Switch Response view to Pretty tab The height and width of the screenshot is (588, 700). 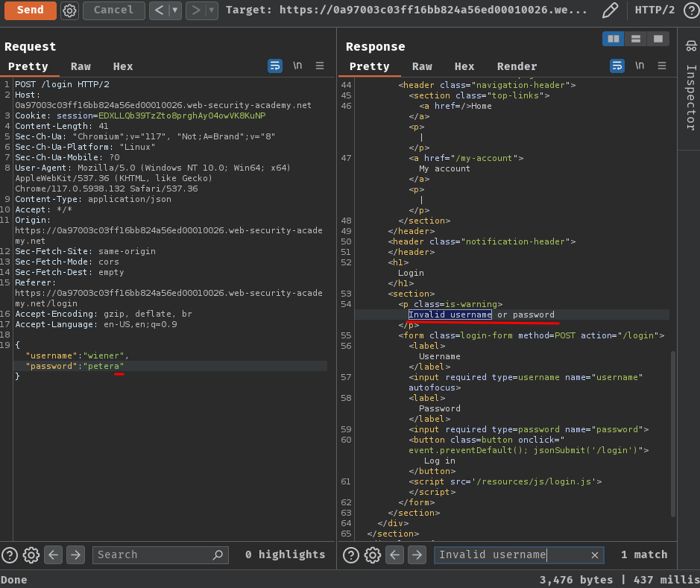pos(370,66)
